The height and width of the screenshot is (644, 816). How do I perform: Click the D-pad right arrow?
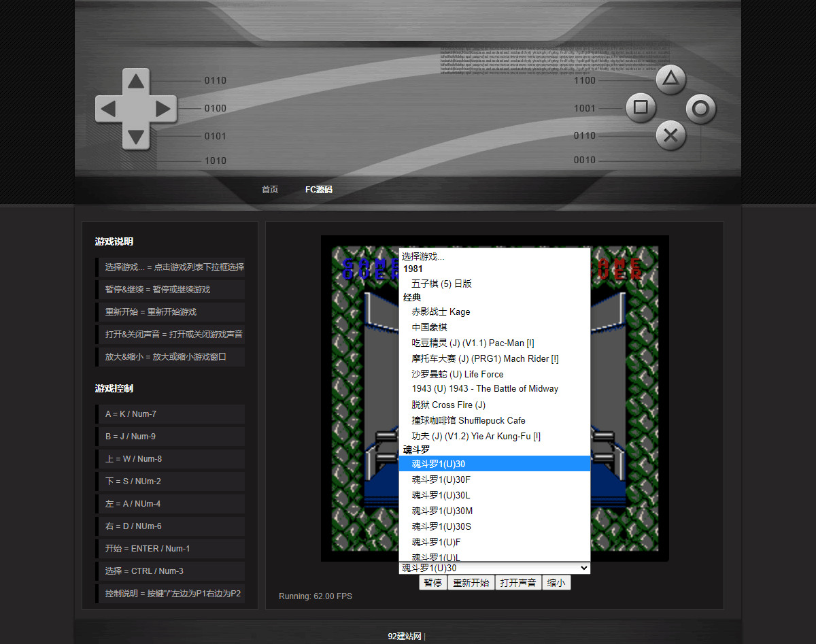[163, 109]
